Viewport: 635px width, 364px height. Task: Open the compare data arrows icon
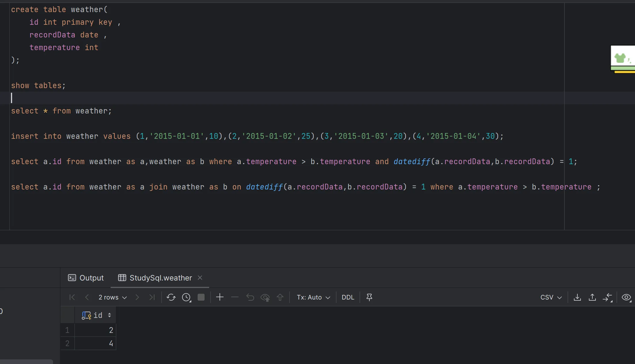(x=608, y=297)
